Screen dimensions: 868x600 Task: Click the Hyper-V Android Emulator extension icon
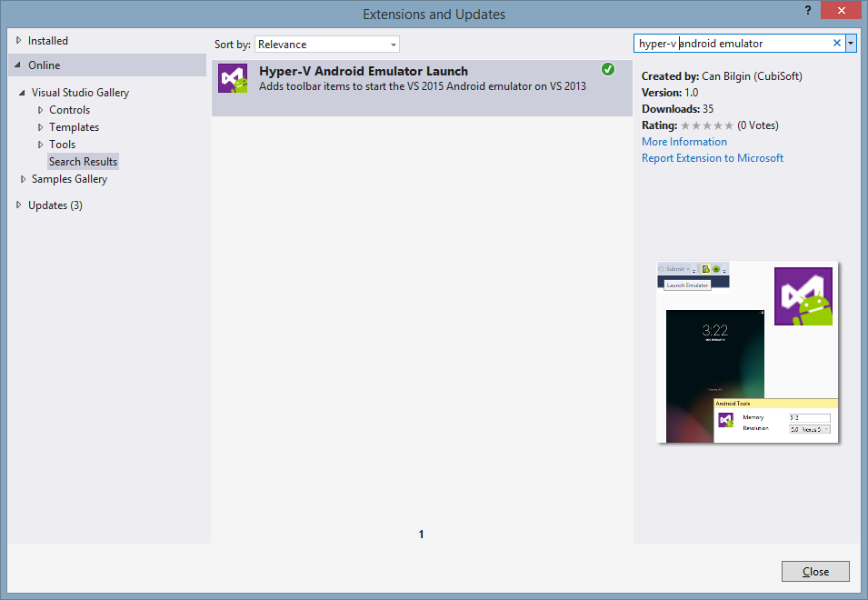[234, 79]
